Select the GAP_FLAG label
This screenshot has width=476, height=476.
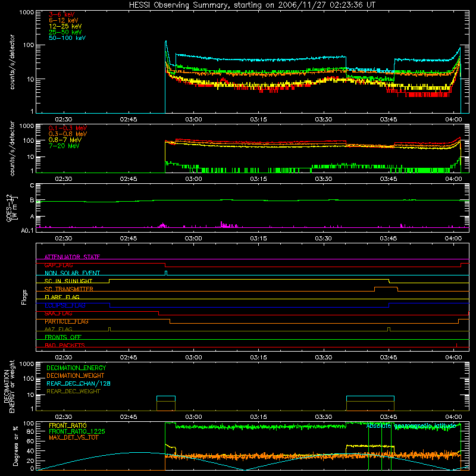click(x=58, y=265)
